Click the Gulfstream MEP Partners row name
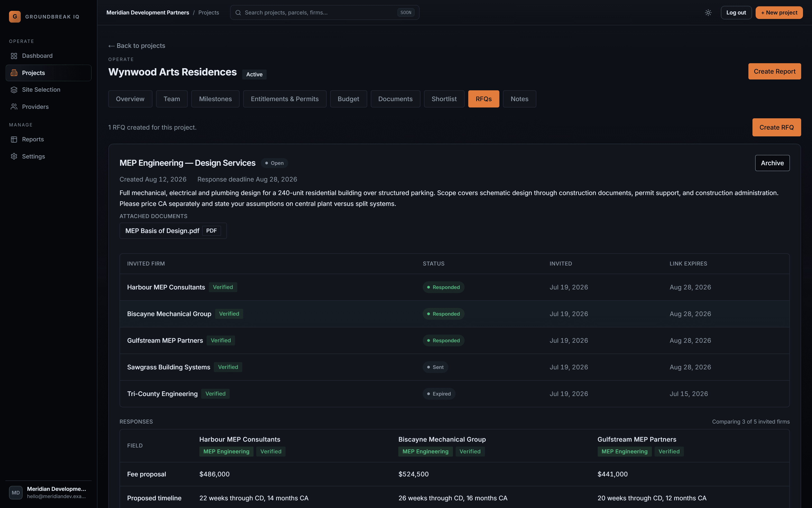The width and height of the screenshot is (812, 508). 165,341
